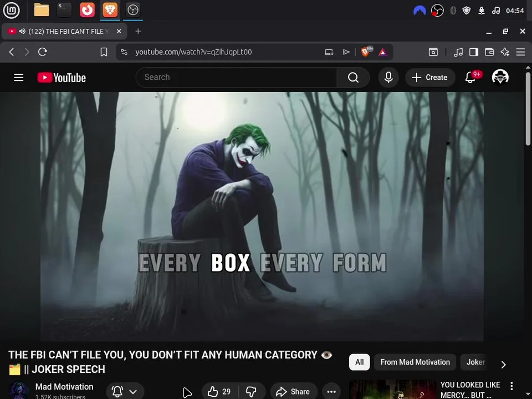Show more filter chips with right arrow
The width and height of the screenshot is (532, 399).
[x=504, y=365]
